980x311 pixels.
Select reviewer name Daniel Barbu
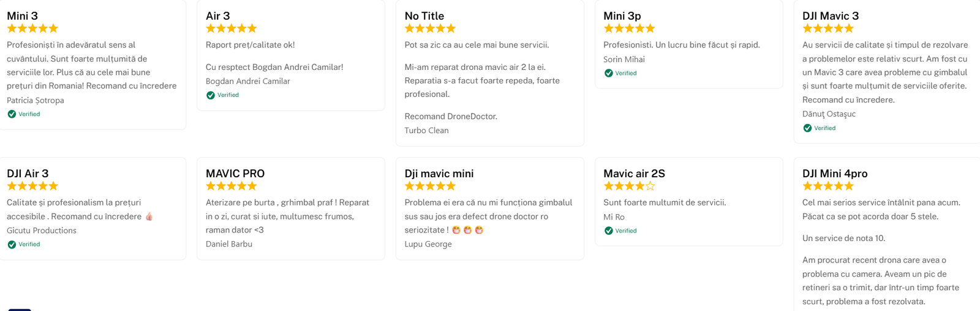click(x=229, y=244)
